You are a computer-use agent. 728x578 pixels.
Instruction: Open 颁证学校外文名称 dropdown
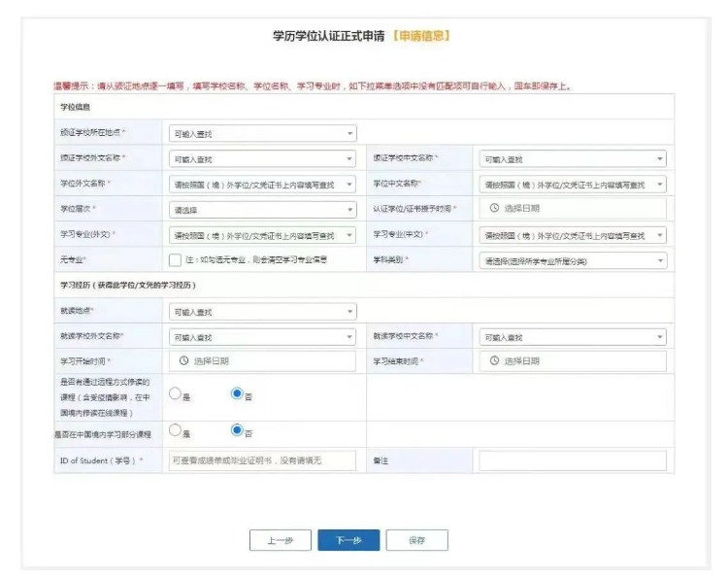262,159
